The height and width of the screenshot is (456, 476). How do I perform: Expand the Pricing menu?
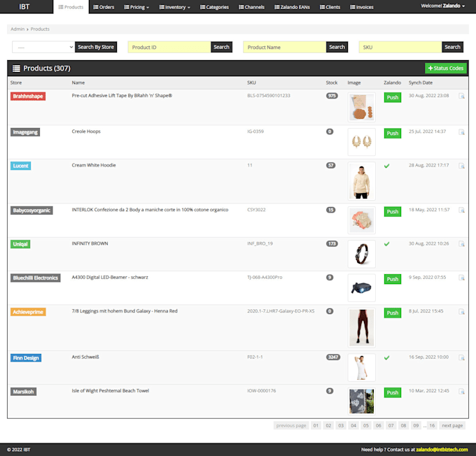pos(136,7)
